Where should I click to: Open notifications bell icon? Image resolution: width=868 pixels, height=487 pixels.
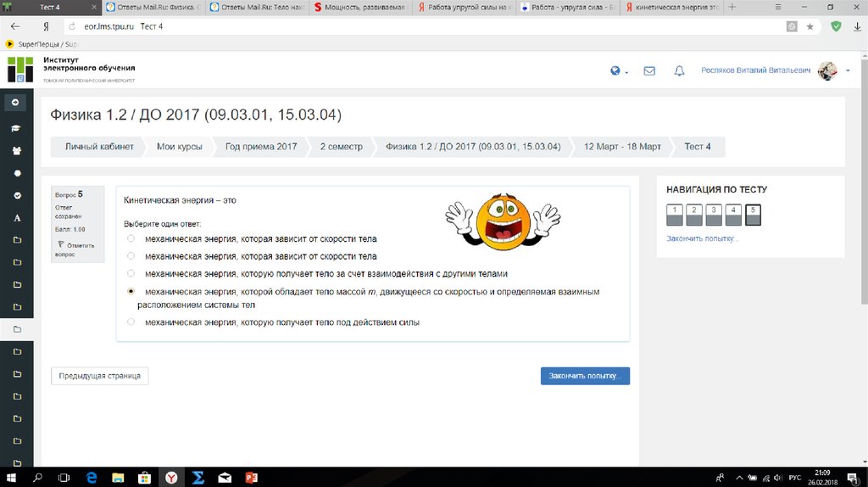pyautogui.click(x=679, y=71)
